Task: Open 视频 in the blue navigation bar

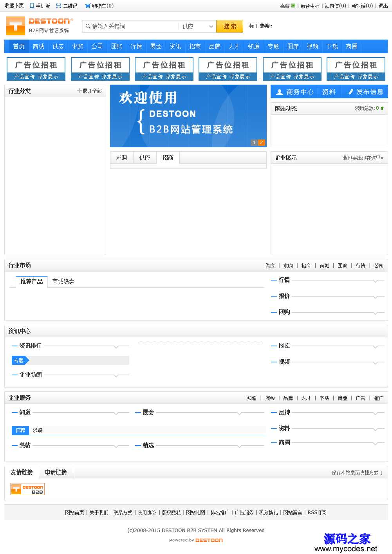Action: tap(313, 46)
